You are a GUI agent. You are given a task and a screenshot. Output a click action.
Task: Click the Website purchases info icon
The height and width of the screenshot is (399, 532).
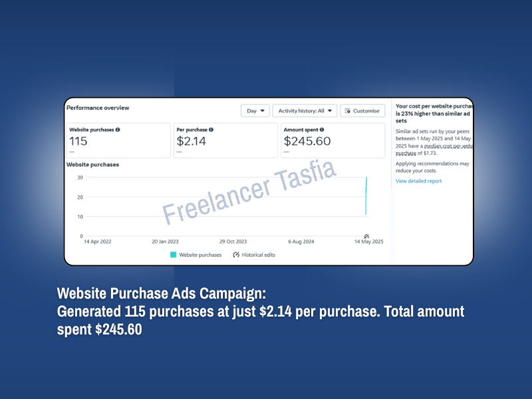point(118,130)
